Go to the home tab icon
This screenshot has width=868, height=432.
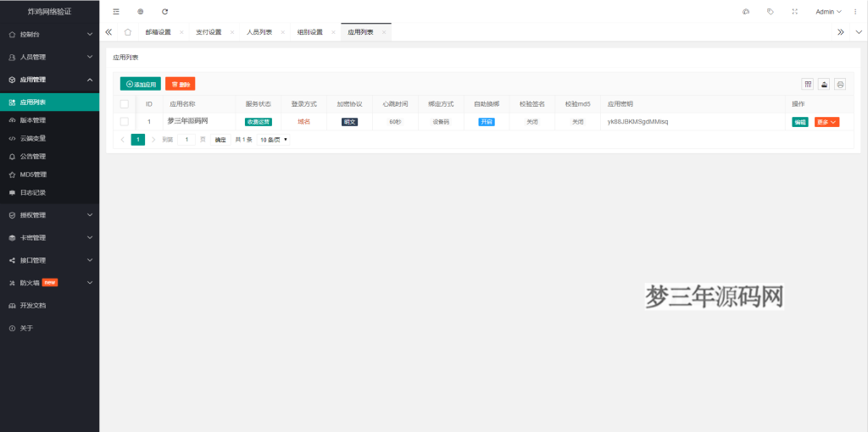[x=128, y=32]
